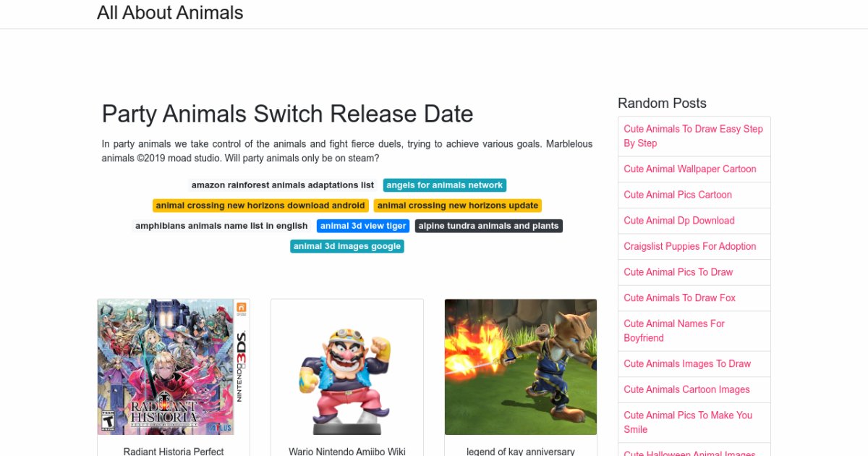The image size is (868, 456).
Task: Open the Radiant Historia 3DS cover thumbnail
Action: pyautogui.click(x=174, y=367)
